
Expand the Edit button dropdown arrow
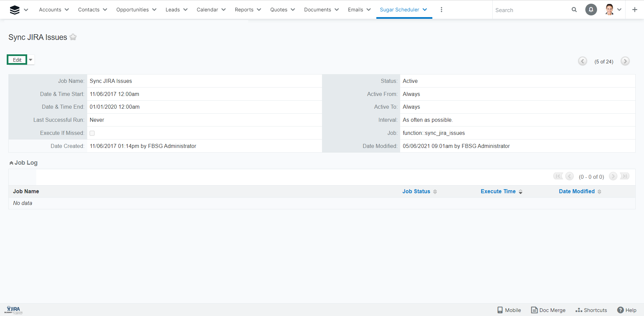(x=31, y=60)
